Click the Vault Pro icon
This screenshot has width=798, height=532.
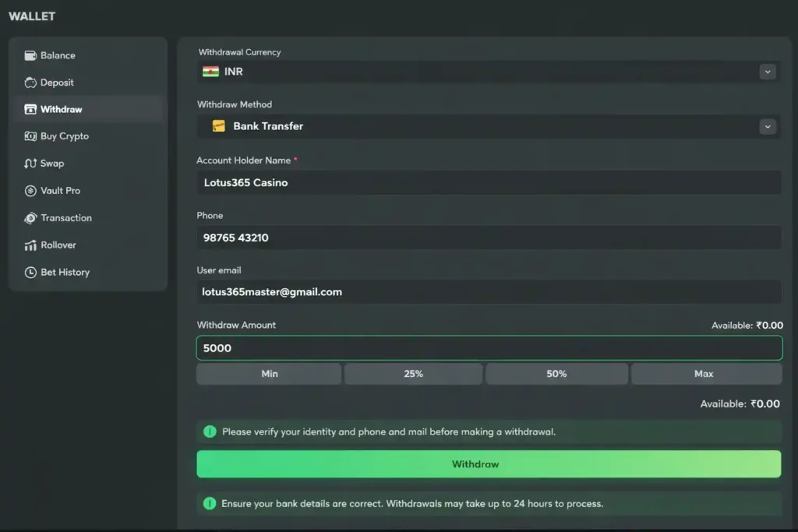tap(31, 191)
